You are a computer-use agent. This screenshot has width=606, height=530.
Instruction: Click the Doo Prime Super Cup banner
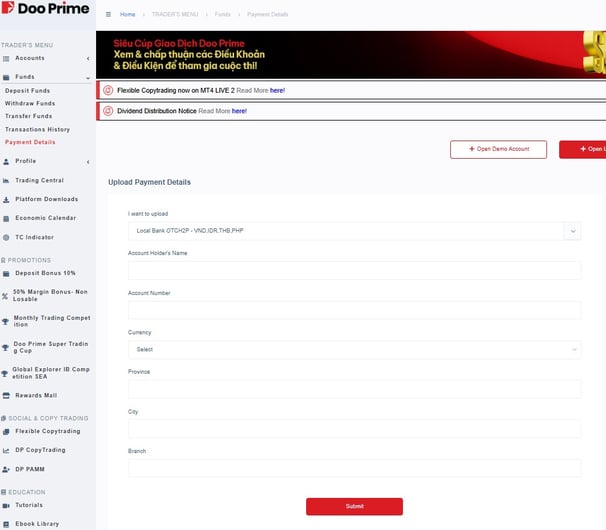(x=351, y=55)
